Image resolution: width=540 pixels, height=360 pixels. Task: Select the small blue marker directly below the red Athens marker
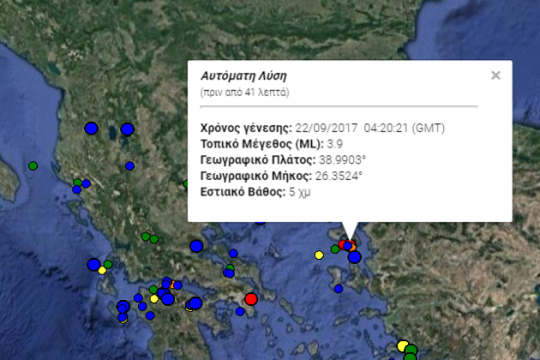[240, 311]
